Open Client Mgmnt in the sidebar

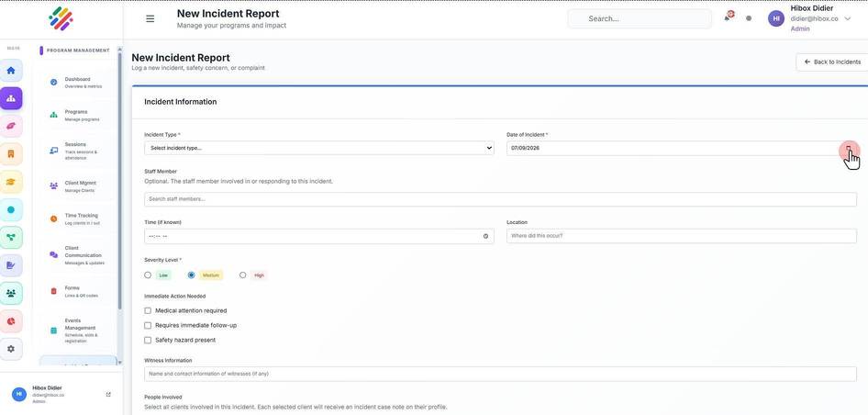click(x=79, y=186)
